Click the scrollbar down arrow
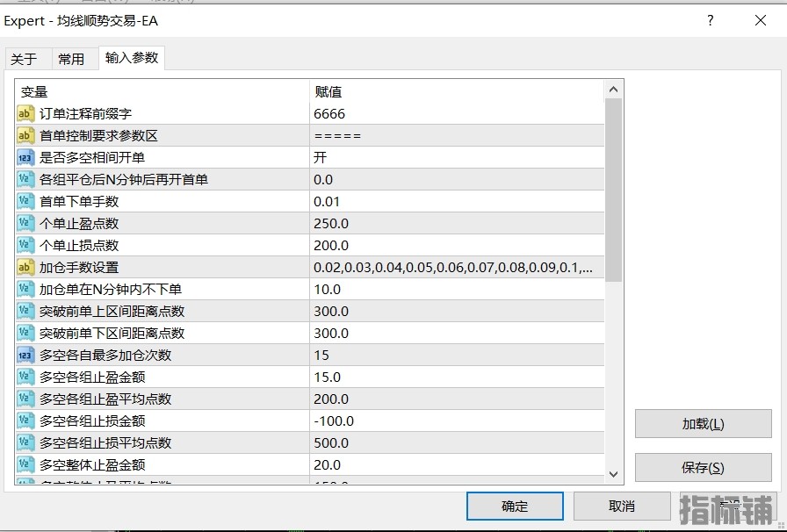 point(613,474)
